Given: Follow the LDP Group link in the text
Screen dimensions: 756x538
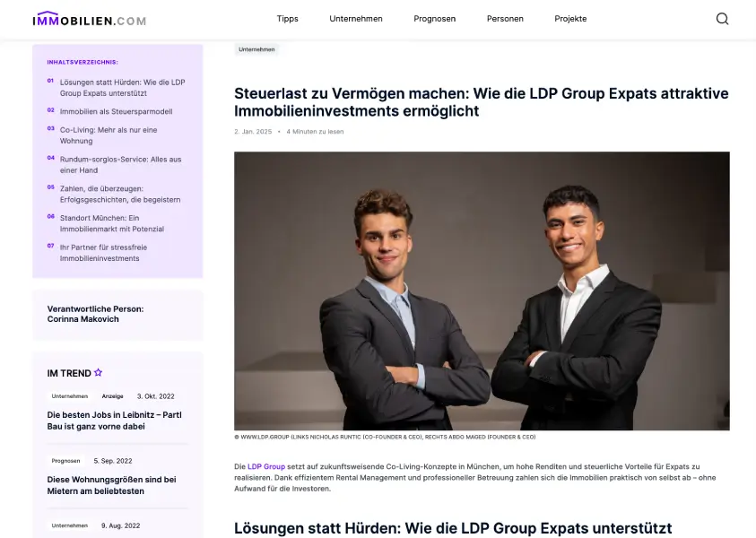Looking at the screenshot, I should 266,466.
